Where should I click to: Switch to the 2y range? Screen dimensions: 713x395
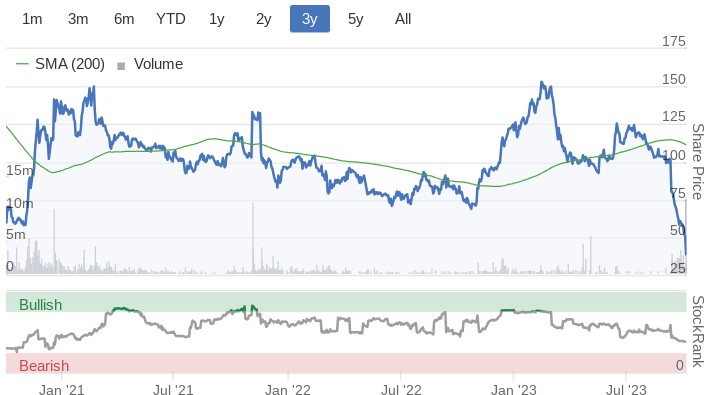point(264,19)
